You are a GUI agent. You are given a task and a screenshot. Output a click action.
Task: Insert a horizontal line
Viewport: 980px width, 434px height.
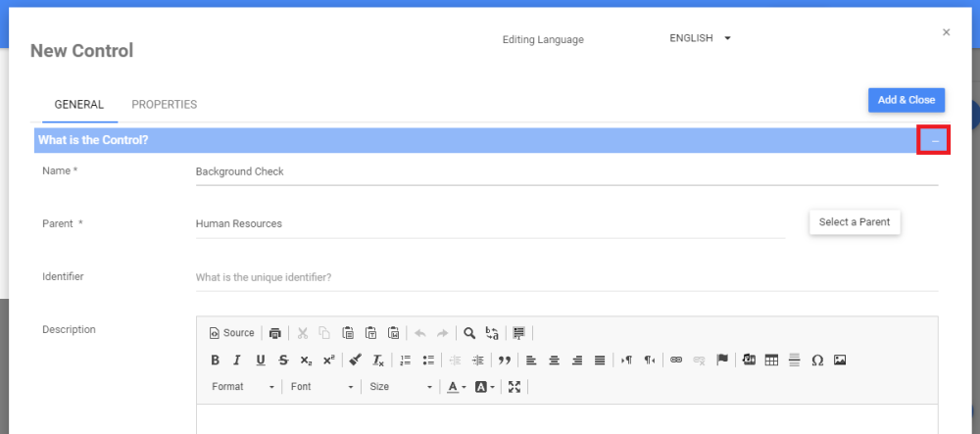coord(795,360)
